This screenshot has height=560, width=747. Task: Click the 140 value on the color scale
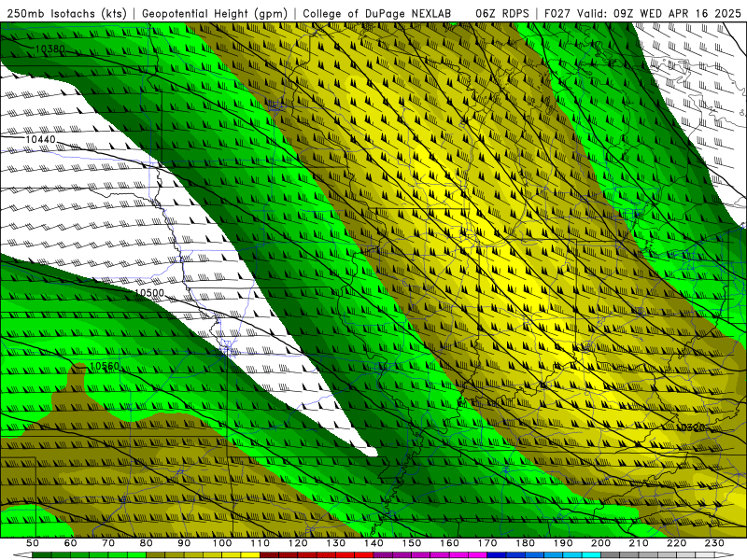point(373,543)
